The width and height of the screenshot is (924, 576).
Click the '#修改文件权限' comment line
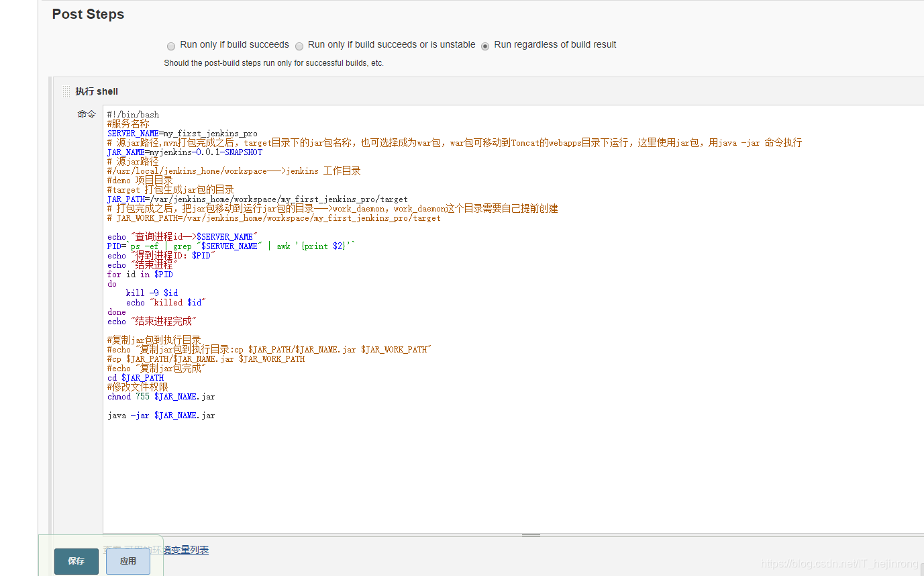click(x=138, y=387)
